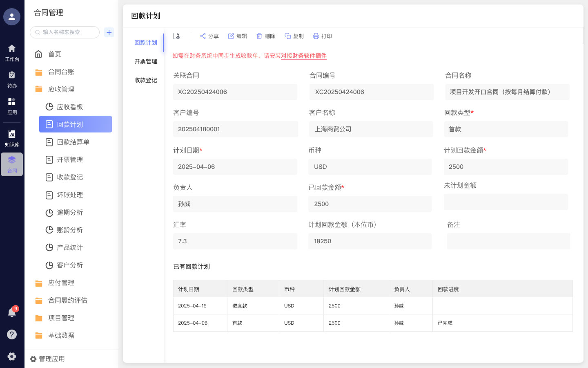Open the help question mark icon

(x=12, y=334)
